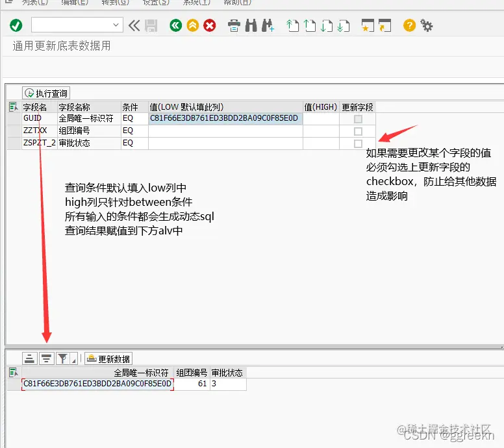Tick 更新字段 checkbox in ZZTXX row

click(358, 131)
